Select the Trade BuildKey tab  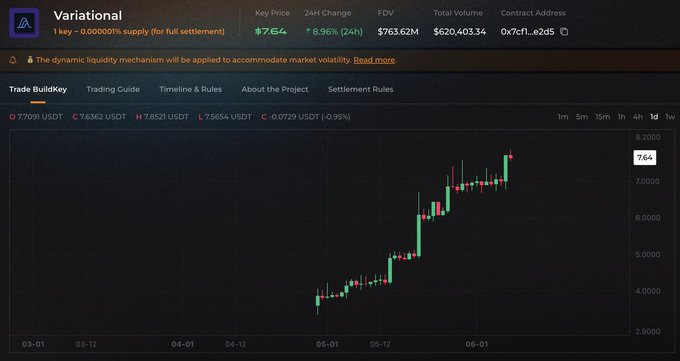coord(38,89)
